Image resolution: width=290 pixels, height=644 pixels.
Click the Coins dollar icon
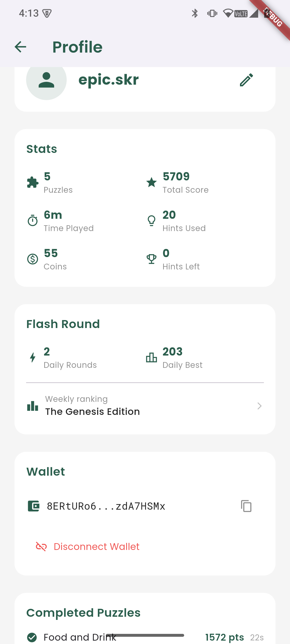pos(33,259)
